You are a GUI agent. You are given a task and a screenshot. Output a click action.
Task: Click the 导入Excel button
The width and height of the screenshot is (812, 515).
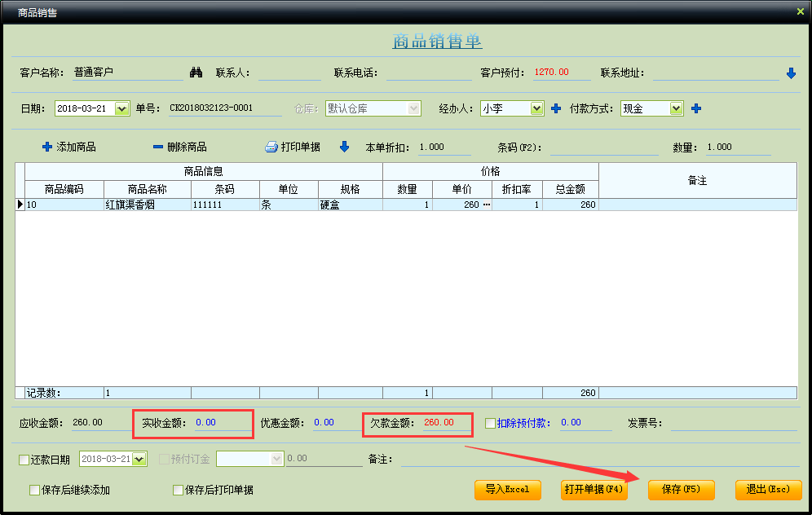[x=507, y=490]
